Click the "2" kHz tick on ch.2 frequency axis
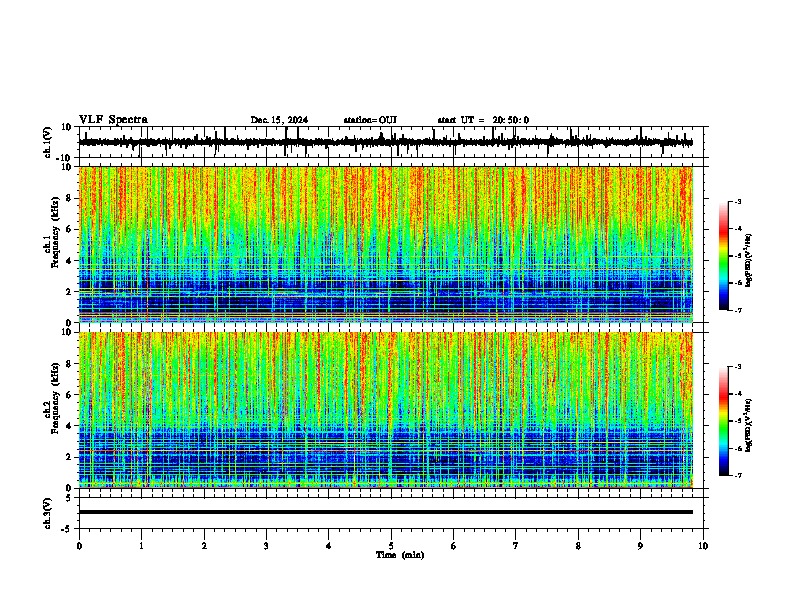The width and height of the screenshot is (792, 612). [70, 457]
